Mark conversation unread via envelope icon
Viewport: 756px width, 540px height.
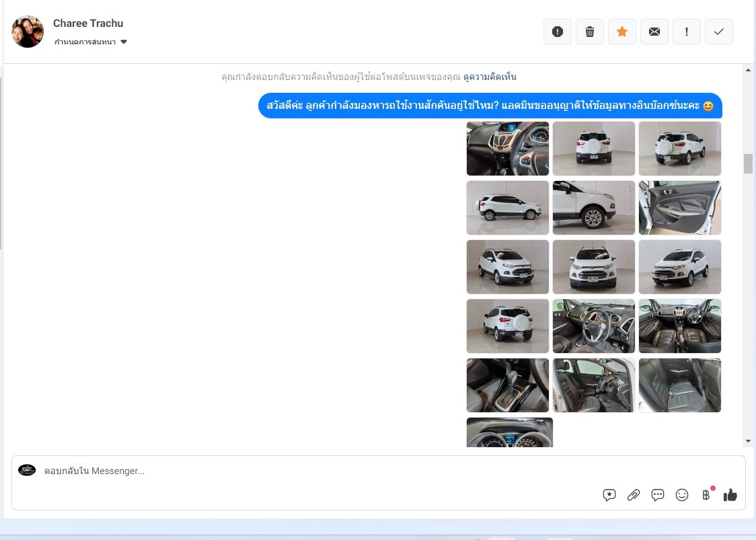(x=654, y=32)
